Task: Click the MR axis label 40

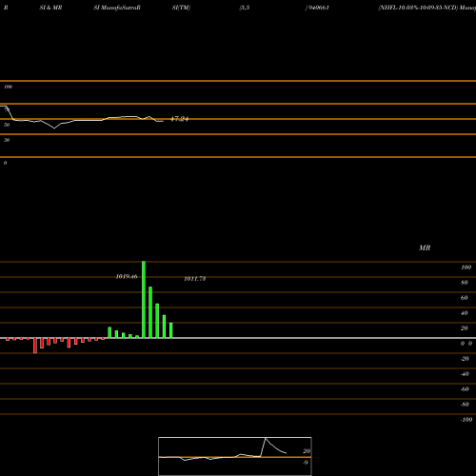Action: [465, 313]
